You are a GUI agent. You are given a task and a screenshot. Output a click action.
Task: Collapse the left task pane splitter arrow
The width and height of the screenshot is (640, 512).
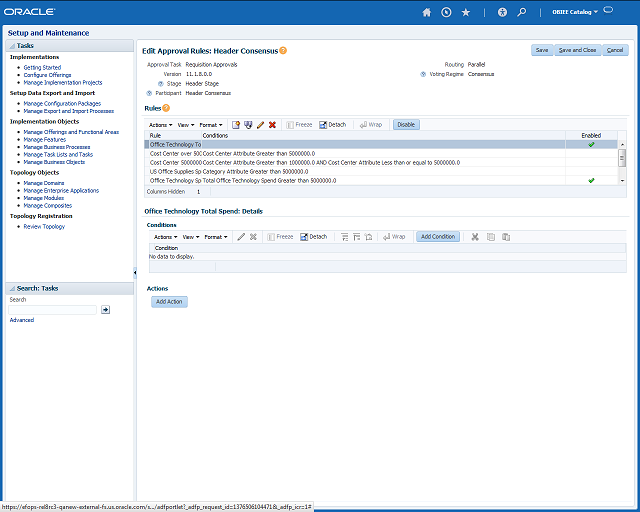[135, 272]
